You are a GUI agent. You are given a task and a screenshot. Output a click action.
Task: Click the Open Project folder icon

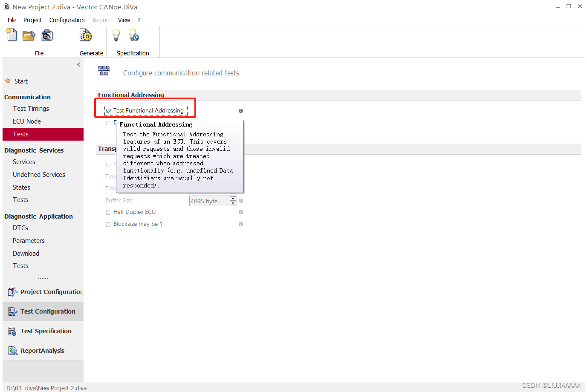click(x=29, y=36)
